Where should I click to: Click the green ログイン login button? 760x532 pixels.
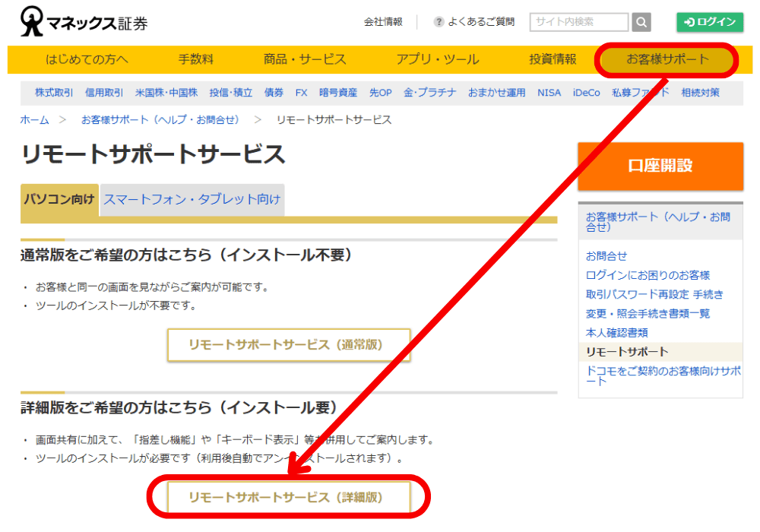[710, 22]
